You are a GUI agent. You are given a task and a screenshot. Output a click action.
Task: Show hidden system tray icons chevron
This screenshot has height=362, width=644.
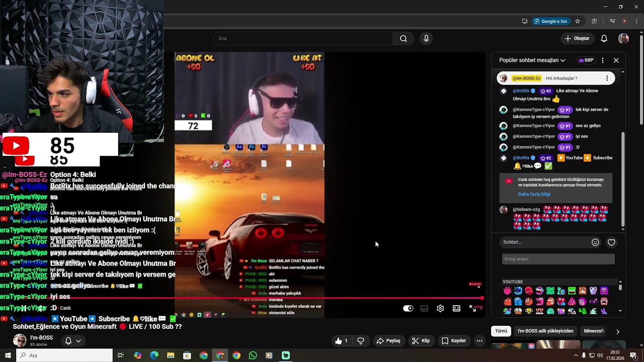576,355
